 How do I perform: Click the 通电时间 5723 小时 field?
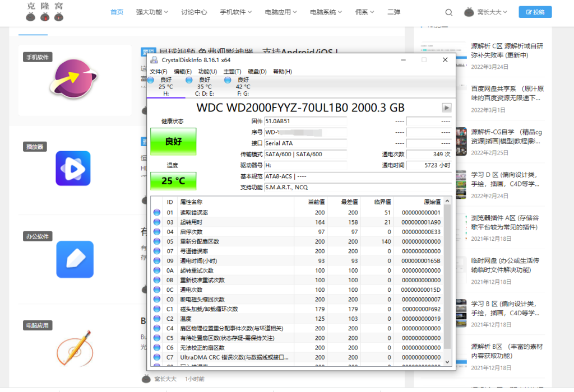coord(429,165)
